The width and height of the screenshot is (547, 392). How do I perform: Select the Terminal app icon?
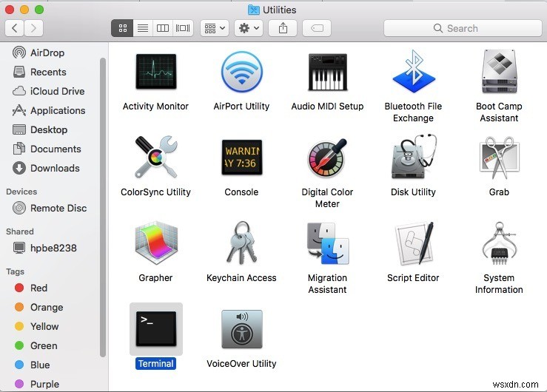pos(156,328)
